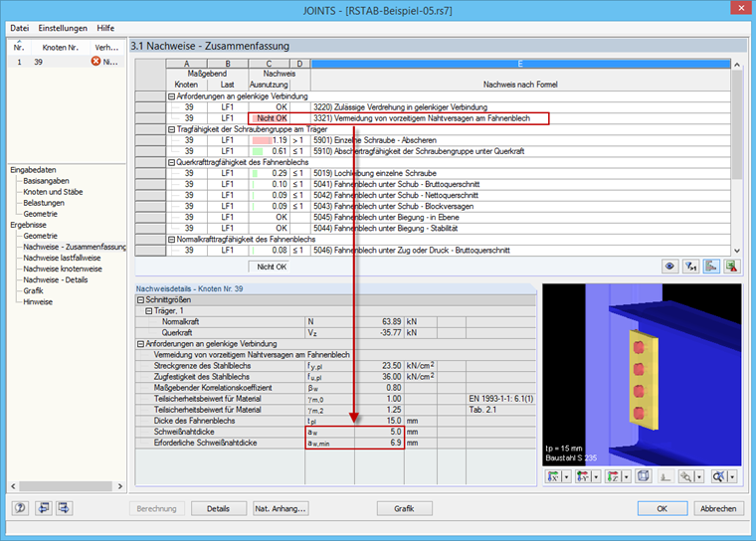
Task: Toggle the colored result bars icon
Action: pyautogui.click(x=711, y=267)
